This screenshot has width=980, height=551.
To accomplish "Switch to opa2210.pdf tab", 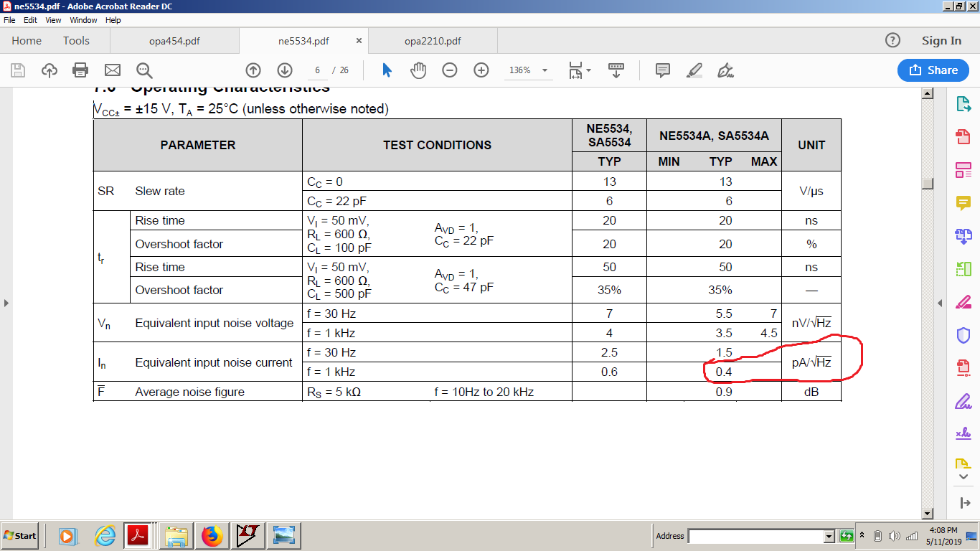I will [x=433, y=41].
